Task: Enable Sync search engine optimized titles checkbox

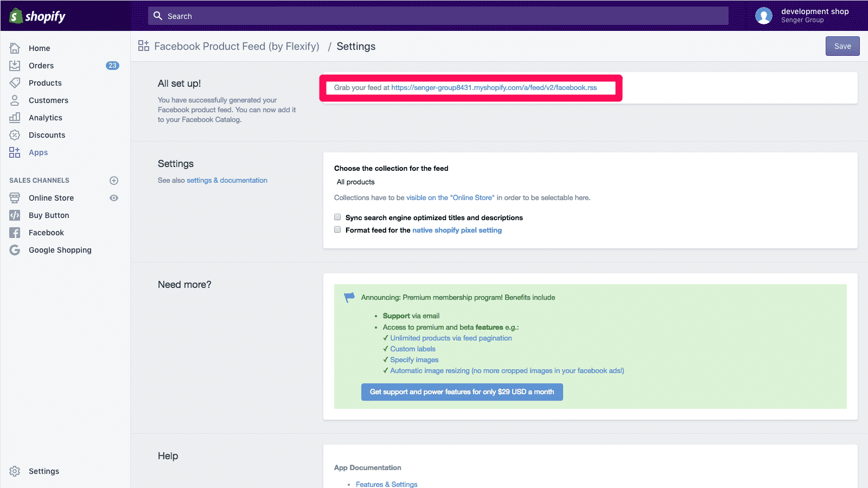Action: (337, 217)
